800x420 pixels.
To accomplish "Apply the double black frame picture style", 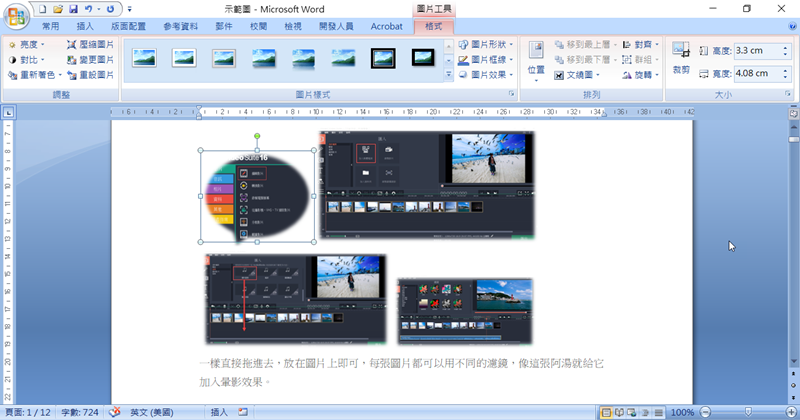I will [x=383, y=58].
